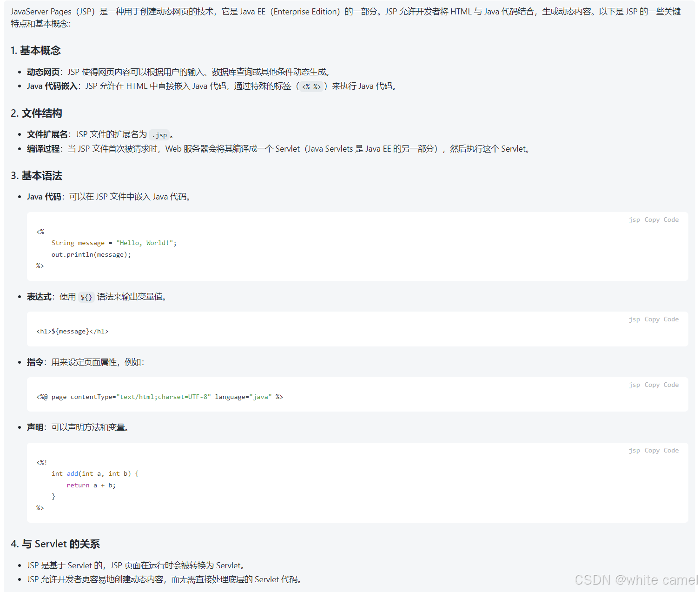
Task: Click Code on the directive example block
Action: click(671, 385)
